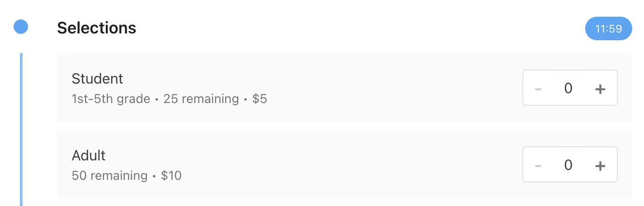
Task: Click the $5 Student price text
Action: (260, 98)
